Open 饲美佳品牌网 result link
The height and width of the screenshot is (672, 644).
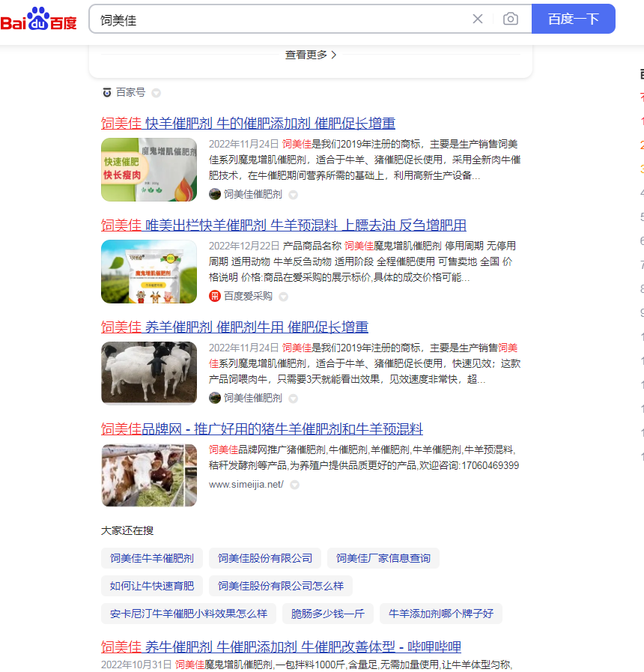point(262,429)
